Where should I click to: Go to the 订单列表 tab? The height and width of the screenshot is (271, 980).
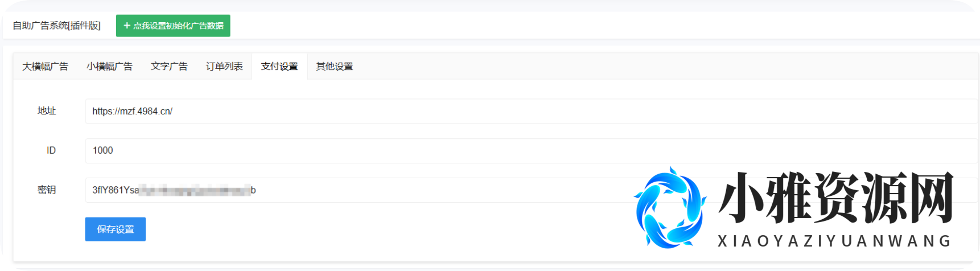(x=224, y=67)
